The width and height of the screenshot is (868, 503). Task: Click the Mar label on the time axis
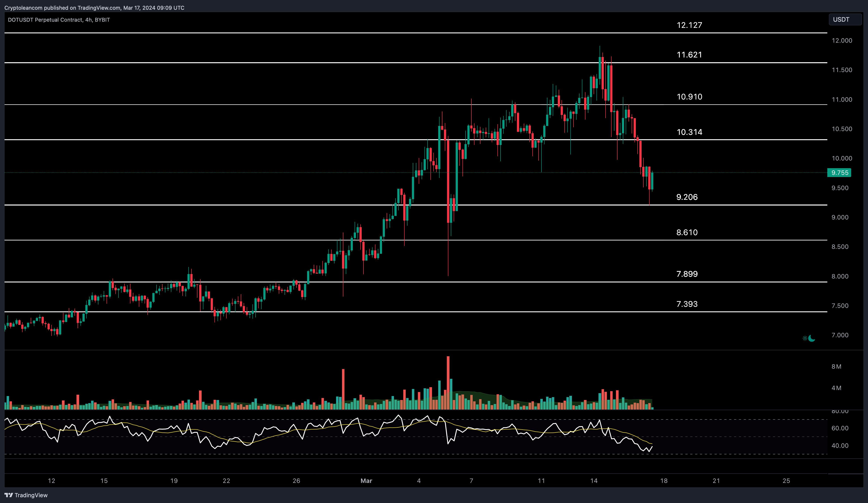(366, 481)
